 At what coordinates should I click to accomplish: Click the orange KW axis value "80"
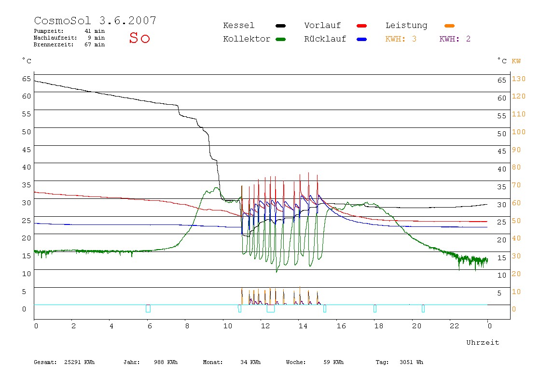click(516, 167)
